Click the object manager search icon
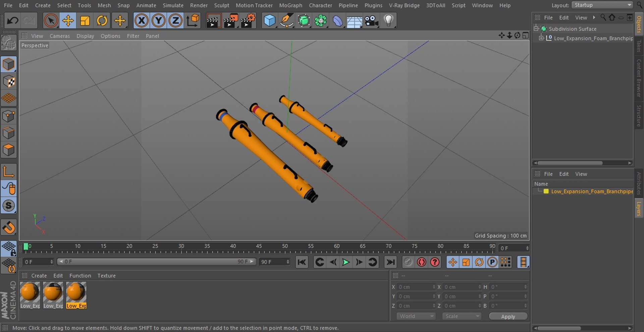This screenshot has width=644, height=332. [x=603, y=17]
